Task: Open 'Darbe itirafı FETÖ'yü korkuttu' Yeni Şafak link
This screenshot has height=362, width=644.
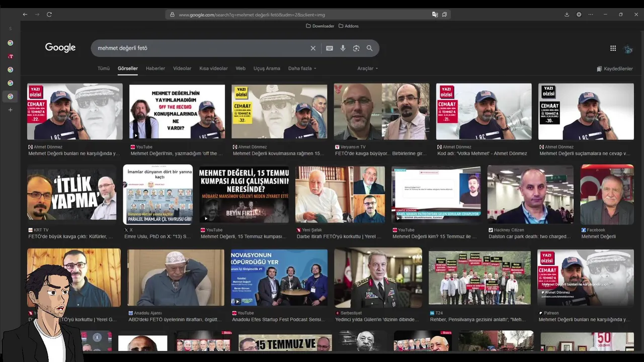Action: 339,236
